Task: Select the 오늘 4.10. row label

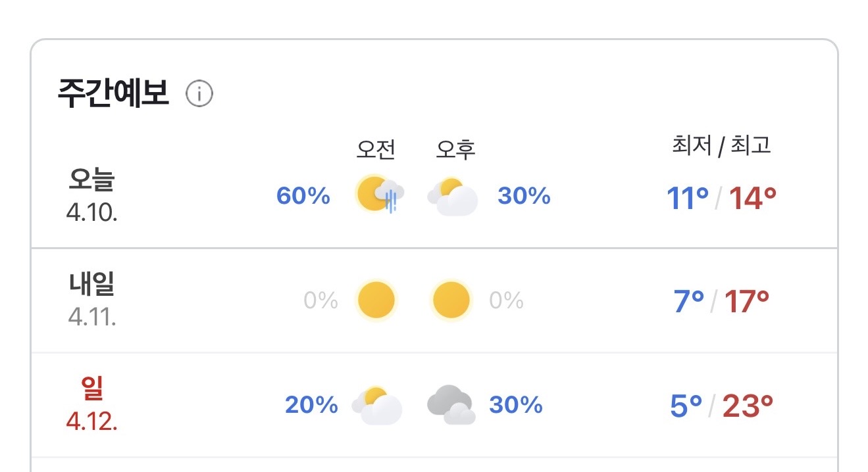Action: (92, 195)
